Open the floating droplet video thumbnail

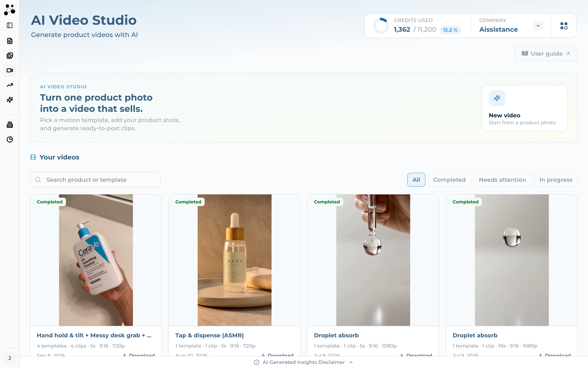tap(512, 260)
